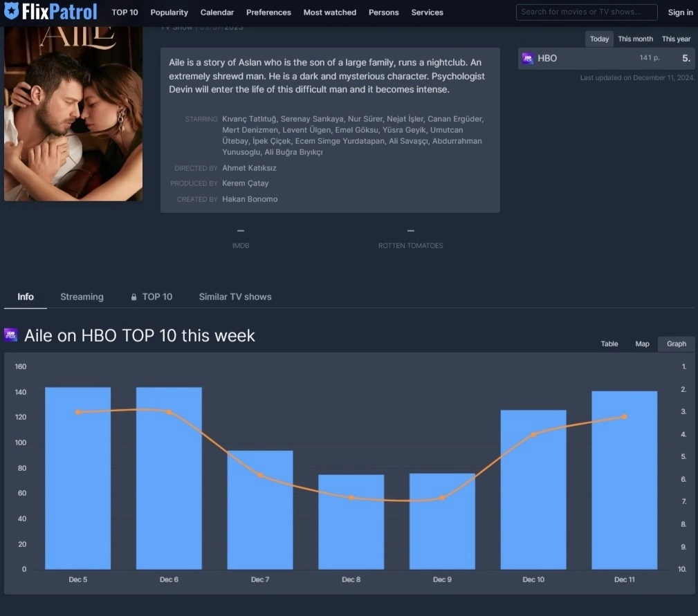Open the Most watched menu
The width and height of the screenshot is (698, 616).
330,12
